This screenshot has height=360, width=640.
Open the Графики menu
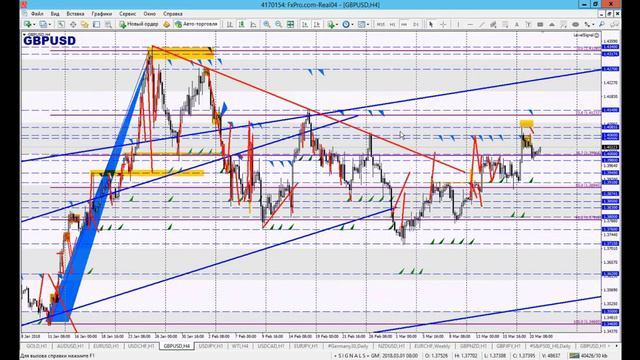101,13
